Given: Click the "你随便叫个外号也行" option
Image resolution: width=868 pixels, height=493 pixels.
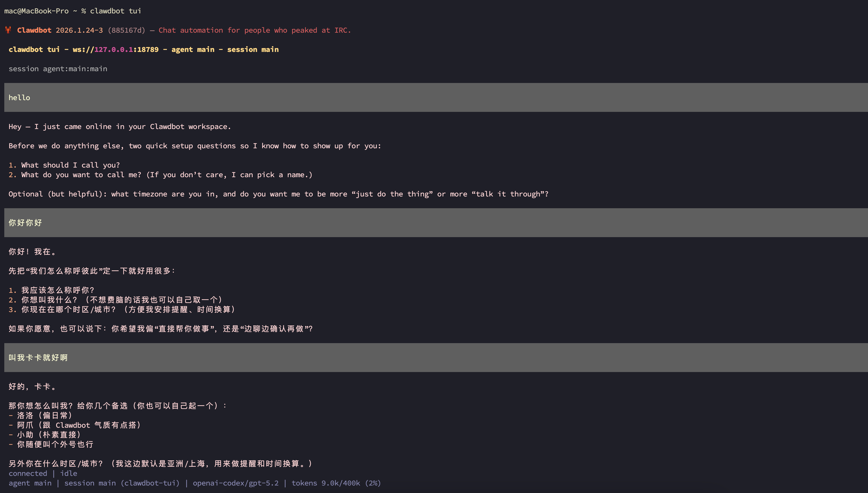Looking at the screenshot, I should click(x=55, y=444).
